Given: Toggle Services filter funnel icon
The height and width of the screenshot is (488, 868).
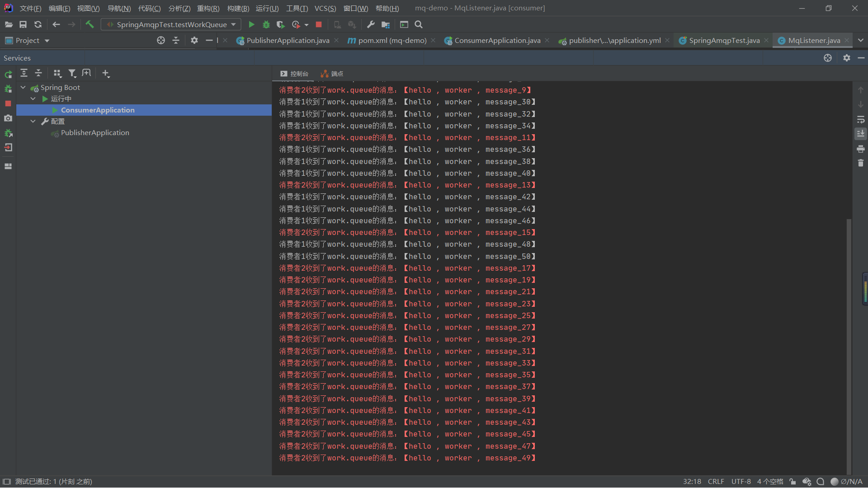Looking at the screenshot, I should (x=72, y=73).
